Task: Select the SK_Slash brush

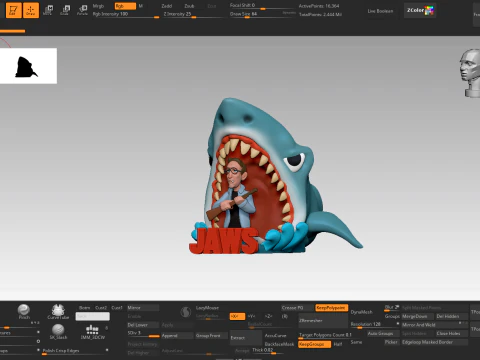Action: point(58,332)
